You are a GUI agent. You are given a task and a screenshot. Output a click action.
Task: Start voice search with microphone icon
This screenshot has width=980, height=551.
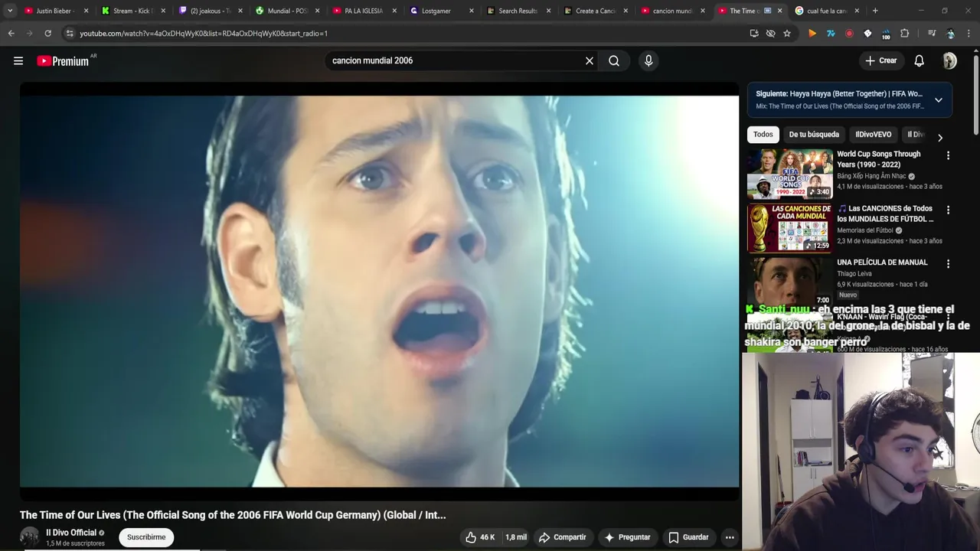[x=648, y=60]
